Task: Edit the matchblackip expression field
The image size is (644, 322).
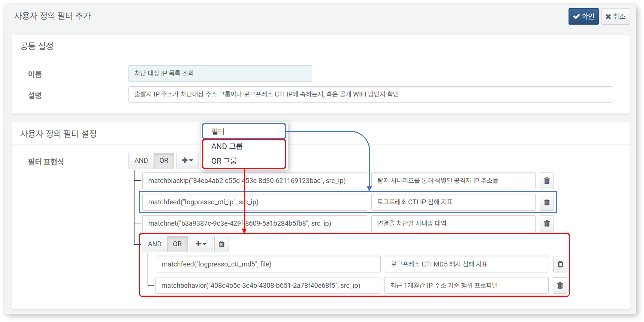Action: click(x=255, y=181)
